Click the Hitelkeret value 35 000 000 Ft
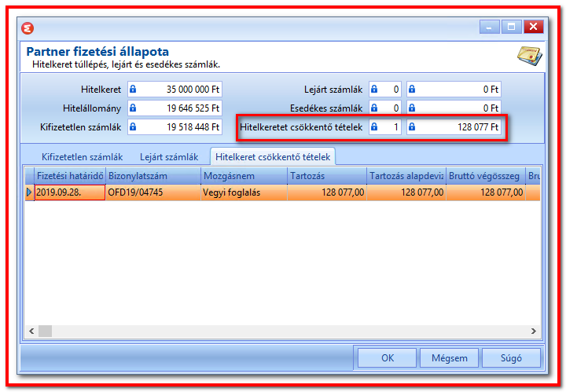This screenshot has width=566, height=392. click(175, 89)
